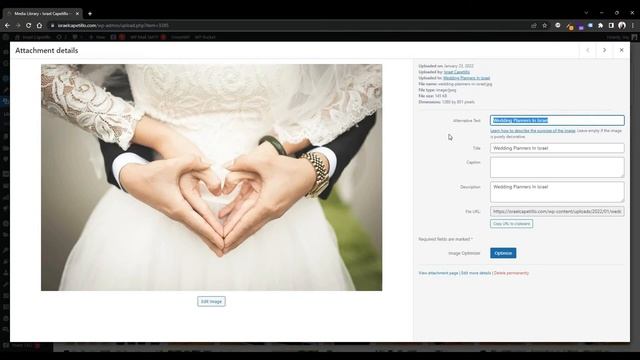Click the File type line of the attachment
The image size is (640, 360).
(x=437, y=90)
